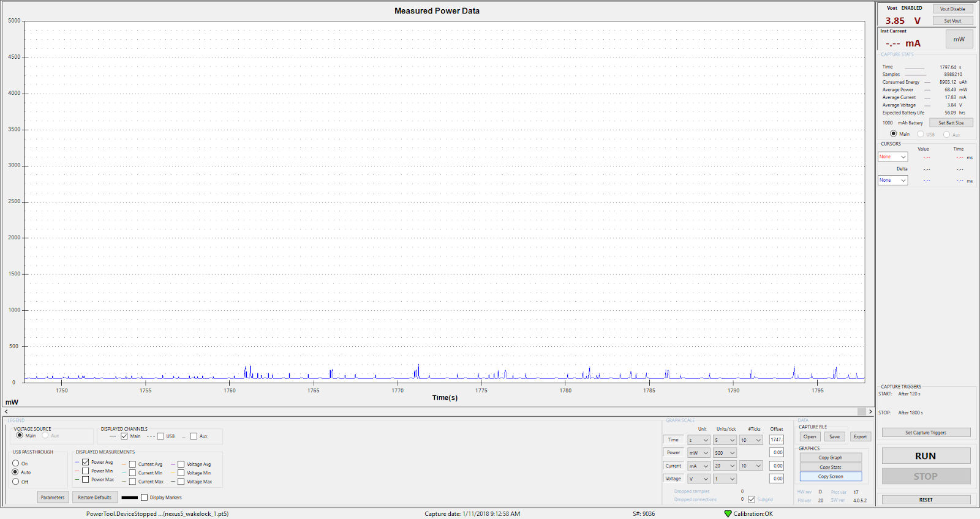Viewport: 980px width, 519px height.
Task: Enable the Power Max measurement checkbox
Action: [86, 479]
